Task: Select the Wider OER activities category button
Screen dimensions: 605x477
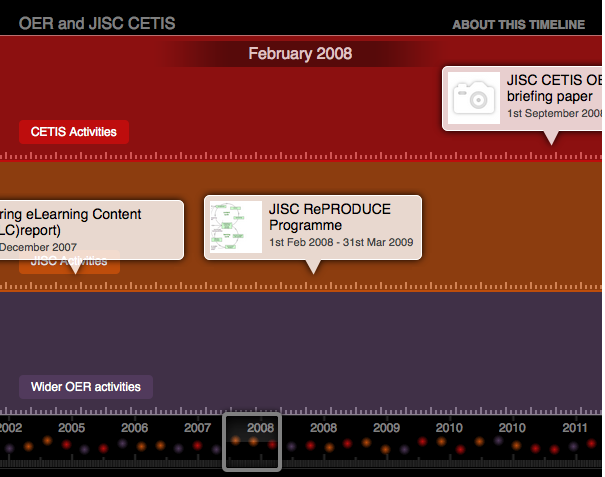Action: click(x=86, y=387)
